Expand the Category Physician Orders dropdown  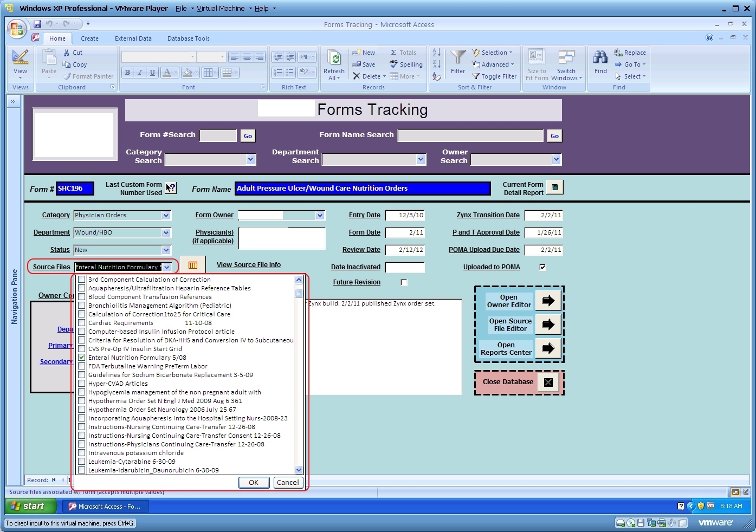click(166, 216)
